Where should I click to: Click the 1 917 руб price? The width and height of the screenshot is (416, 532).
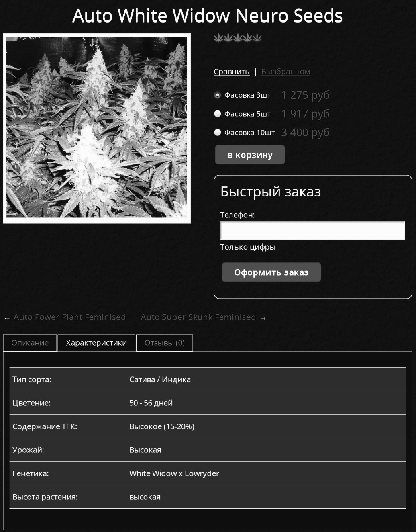305,114
